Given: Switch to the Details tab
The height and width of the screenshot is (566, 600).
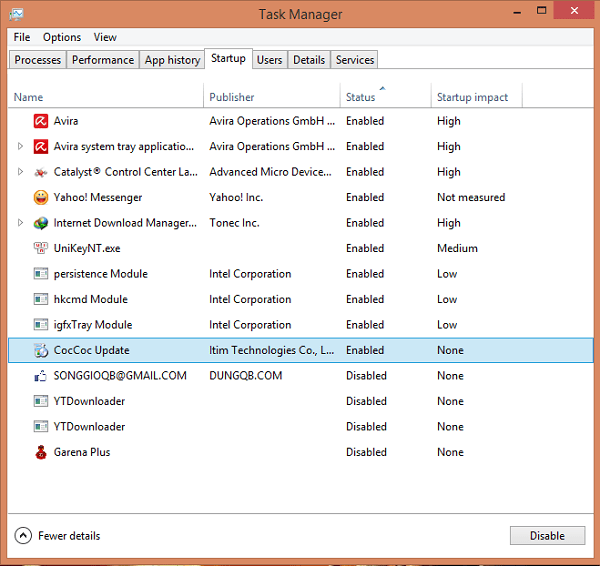Looking at the screenshot, I should point(309,60).
